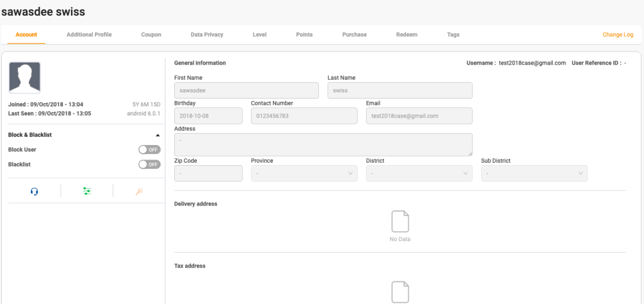Click the green sliders settings icon
644x304 pixels.
click(87, 192)
